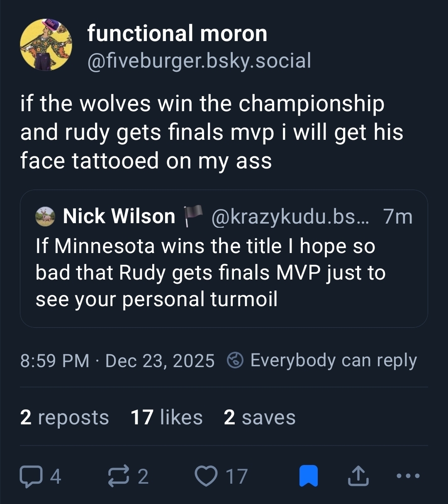448x504 pixels.
Task: Toggle the blue bookmark save icon
Action: point(309,476)
